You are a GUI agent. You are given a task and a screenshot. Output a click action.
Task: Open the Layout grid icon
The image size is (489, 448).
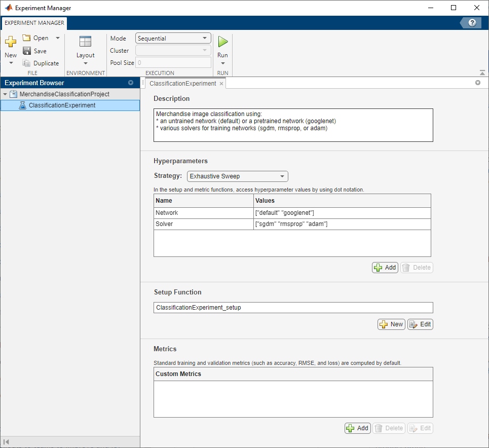point(85,42)
